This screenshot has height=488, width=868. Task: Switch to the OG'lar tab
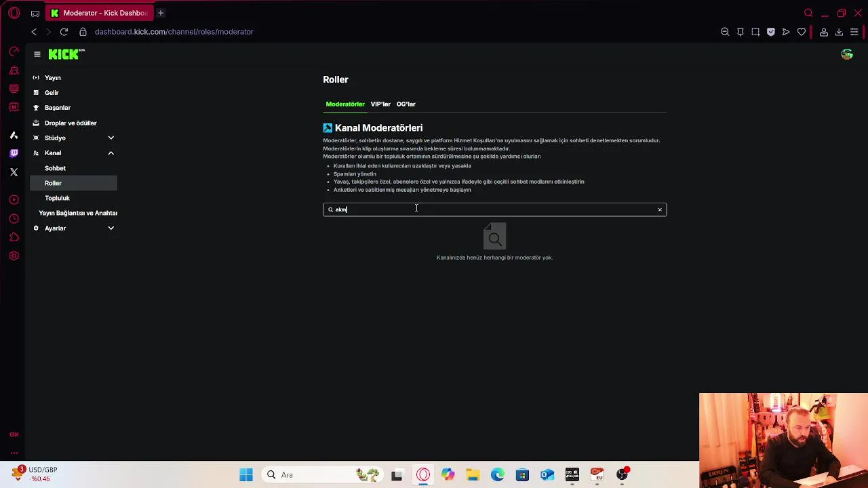point(406,104)
